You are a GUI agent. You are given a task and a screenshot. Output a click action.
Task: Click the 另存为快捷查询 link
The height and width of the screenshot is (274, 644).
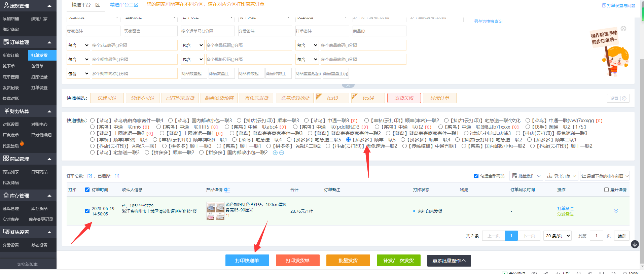tap(488, 22)
